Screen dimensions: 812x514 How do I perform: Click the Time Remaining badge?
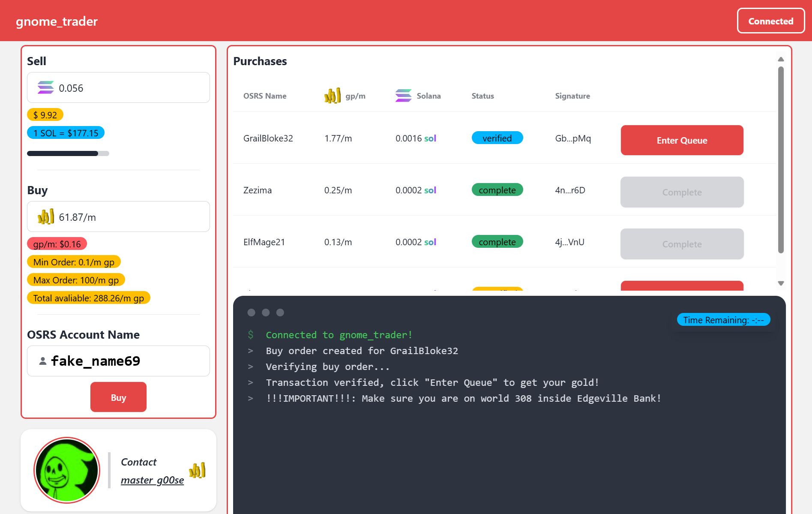coord(723,320)
